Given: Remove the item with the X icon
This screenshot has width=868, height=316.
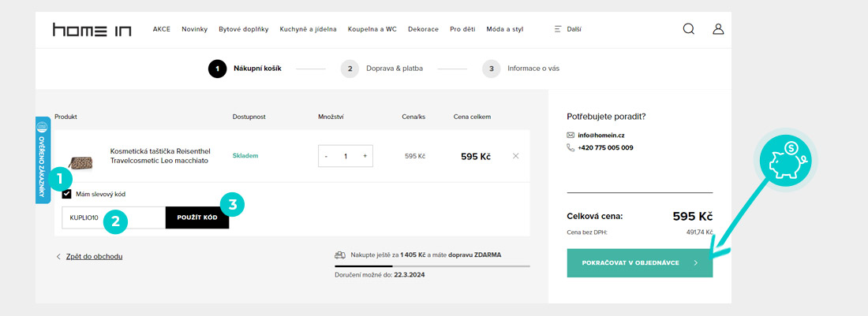Looking at the screenshot, I should click(516, 156).
